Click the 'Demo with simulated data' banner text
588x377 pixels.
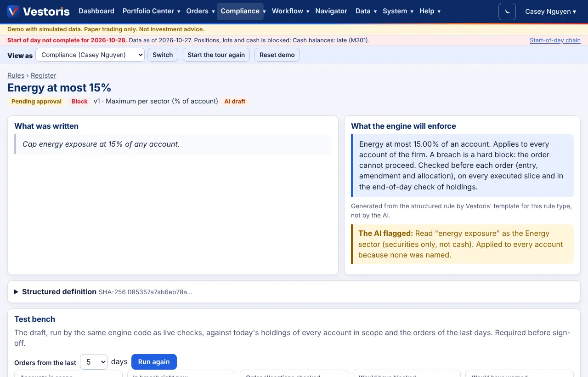(x=106, y=29)
